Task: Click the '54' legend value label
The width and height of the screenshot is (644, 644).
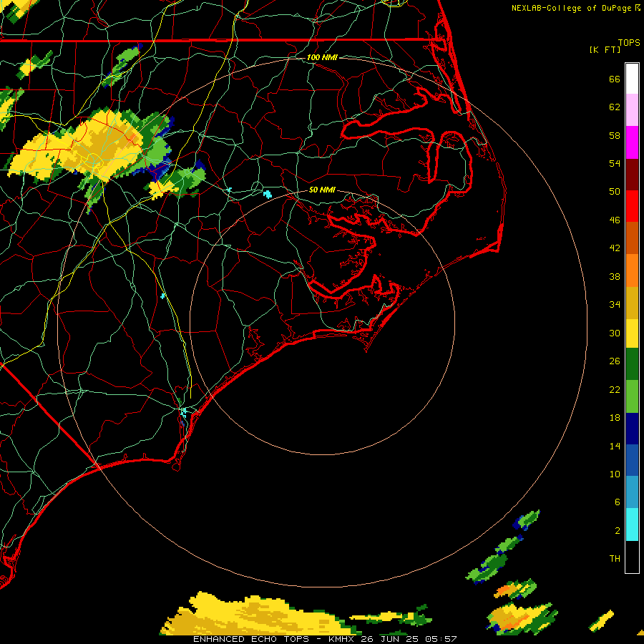Action: pyautogui.click(x=615, y=163)
